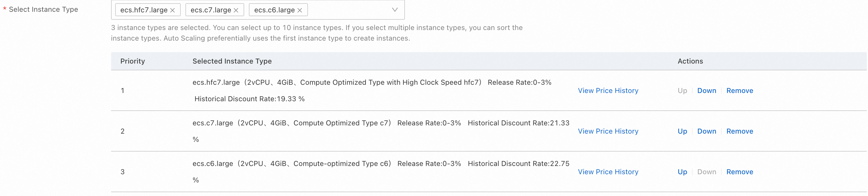View price history for ecs.c6.large
The width and height of the screenshot is (868, 196).
pyautogui.click(x=608, y=172)
